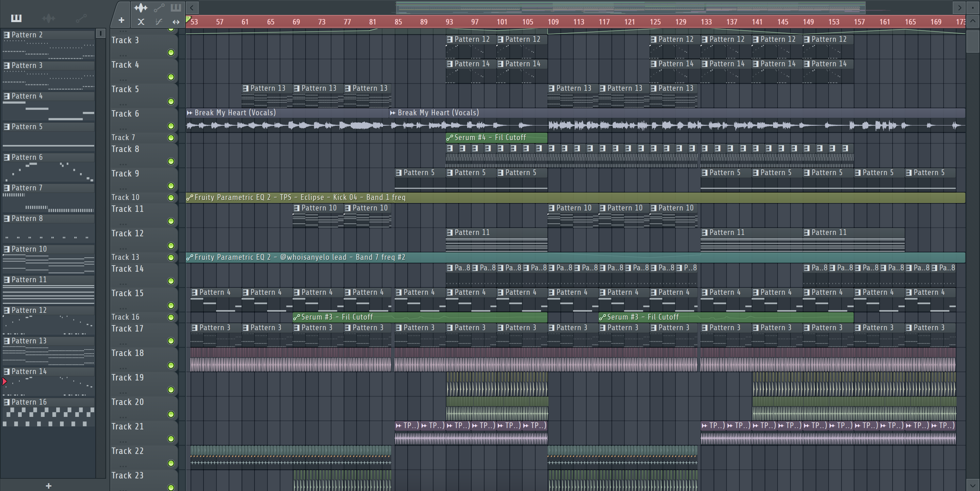Click the playback start marker at bar 53
The height and width of the screenshot is (491, 980).
pos(188,19)
